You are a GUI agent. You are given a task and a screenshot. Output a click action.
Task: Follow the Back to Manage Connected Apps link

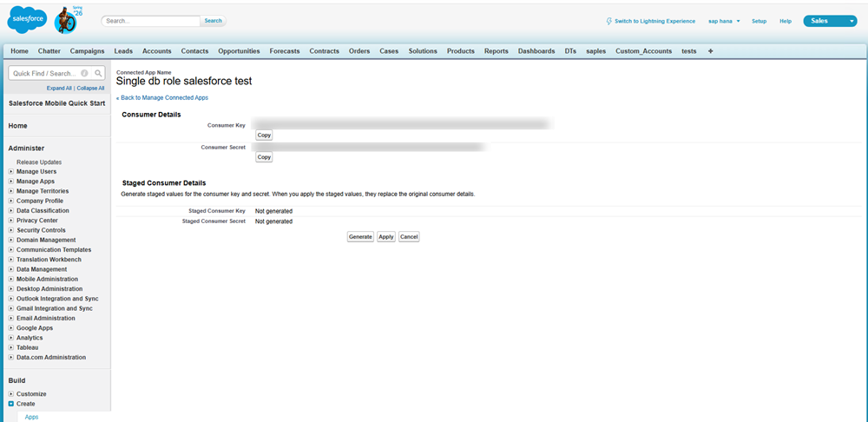click(x=162, y=98)
